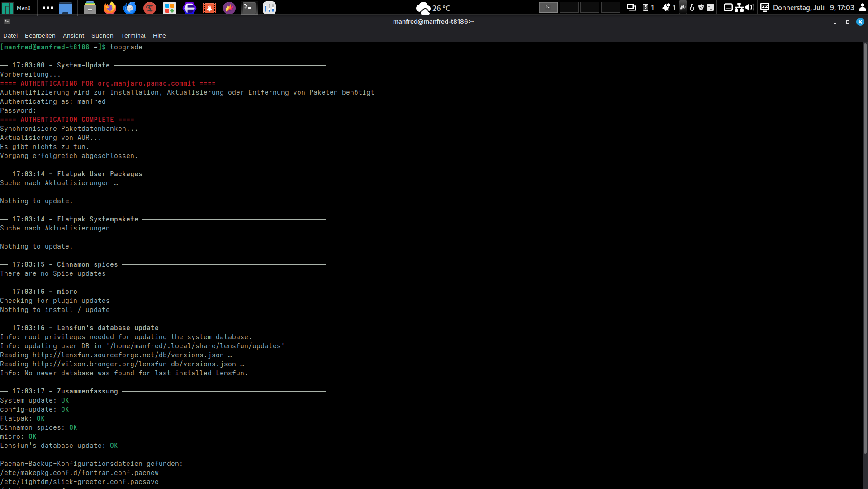Open the phone/device applet showing 1
Screen dimensions: 868x489
coord(649,7)
